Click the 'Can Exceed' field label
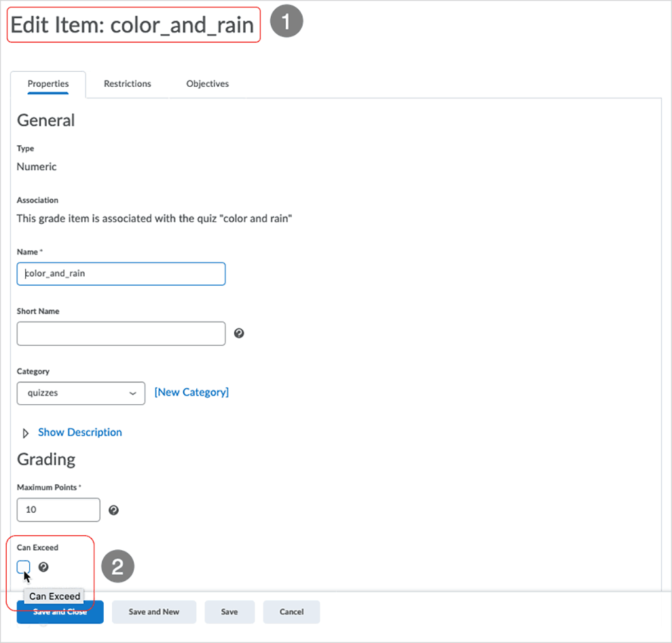Viewport: 672px width, 643px height. tap(37, 547)
